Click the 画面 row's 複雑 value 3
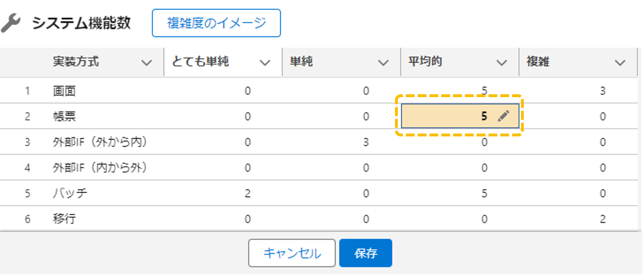This screenshot has height=276, width=644. pos(602,91)
